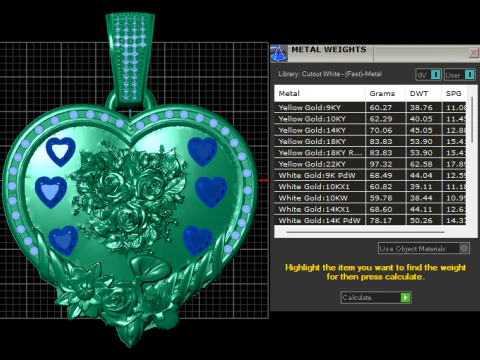Click the 70.06 grams cell

(x=385, y=130)
